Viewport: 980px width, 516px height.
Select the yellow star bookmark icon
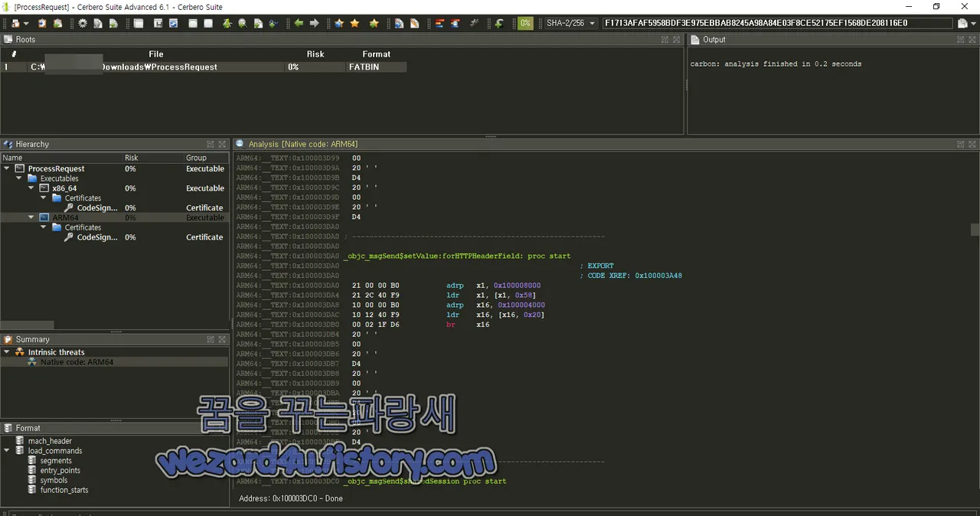(x=355, y=23)
